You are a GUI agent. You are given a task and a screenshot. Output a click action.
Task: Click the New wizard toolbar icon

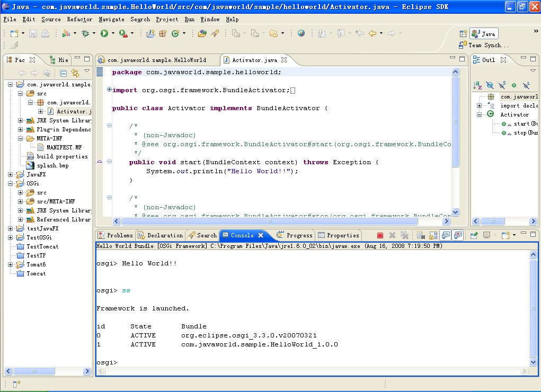click(14, 33)
